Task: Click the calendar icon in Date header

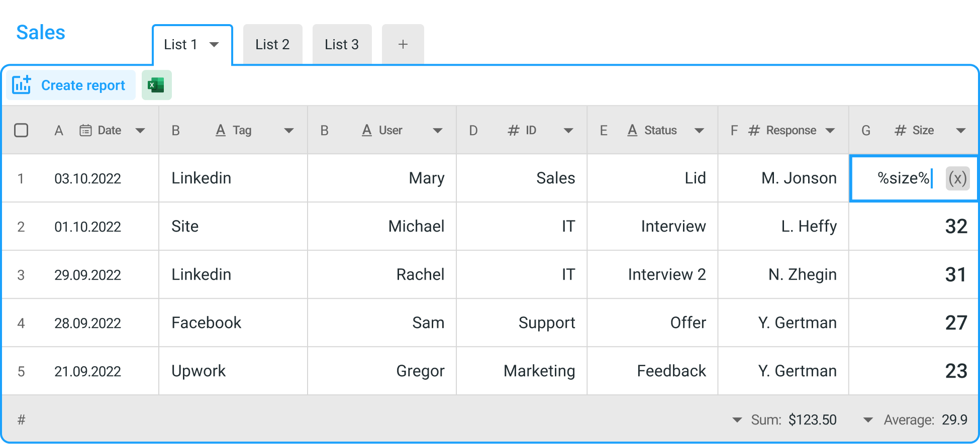Action: pyautogui.click(x=86, y=131)
